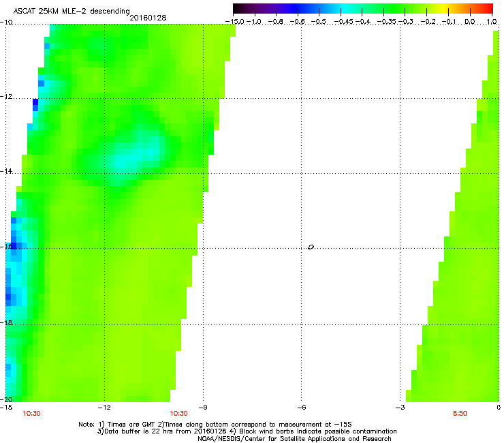This screenshot has width=504, height=443.
Task: Click the NOAA/NESDIS credit line at bottom
Action: tap(294, 439)
